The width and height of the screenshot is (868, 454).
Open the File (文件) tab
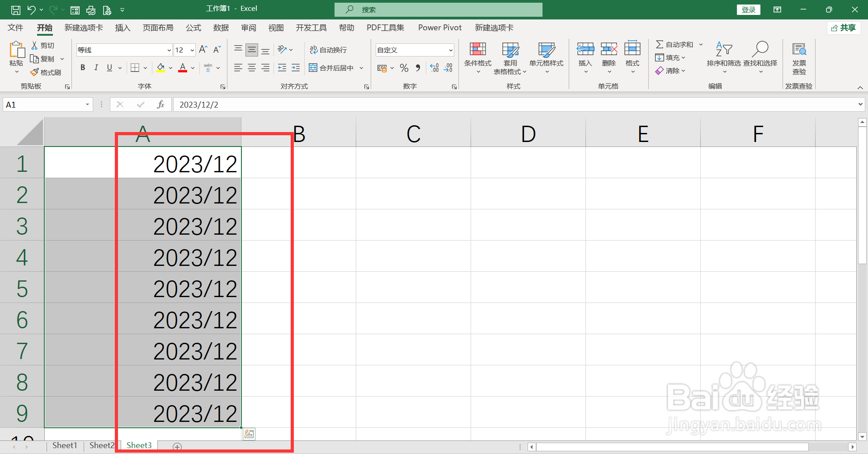(15, 28)
